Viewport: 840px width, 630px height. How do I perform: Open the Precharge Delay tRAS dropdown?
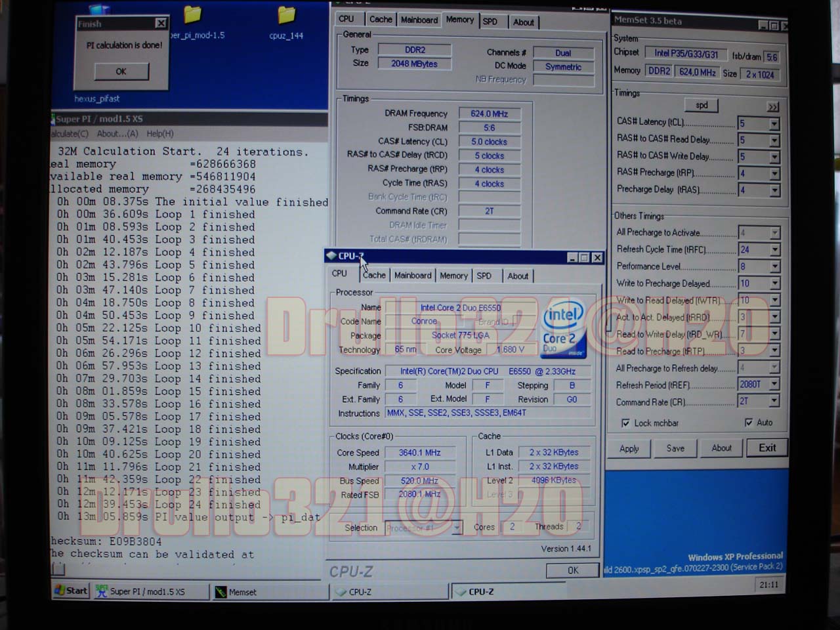point(774,190)
